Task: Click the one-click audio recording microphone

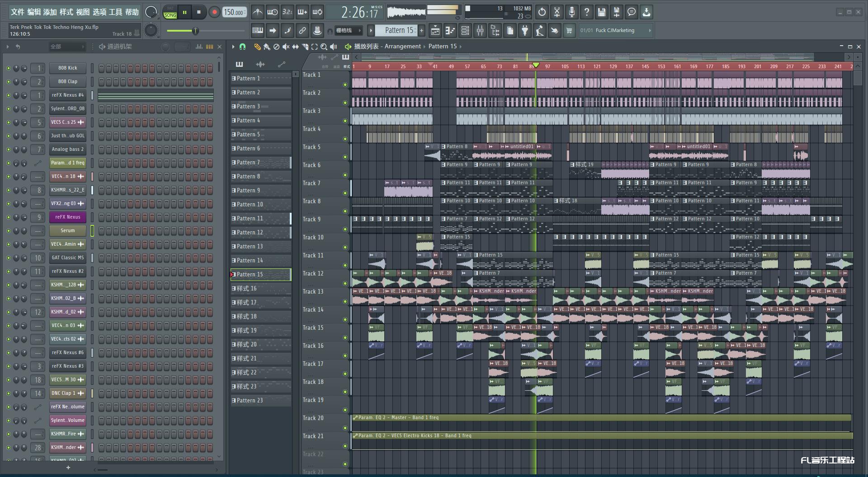Action: pos(572,12)
